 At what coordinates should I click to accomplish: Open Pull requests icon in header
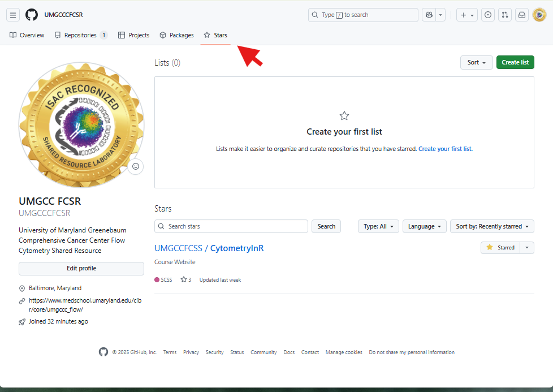point(505,15)
